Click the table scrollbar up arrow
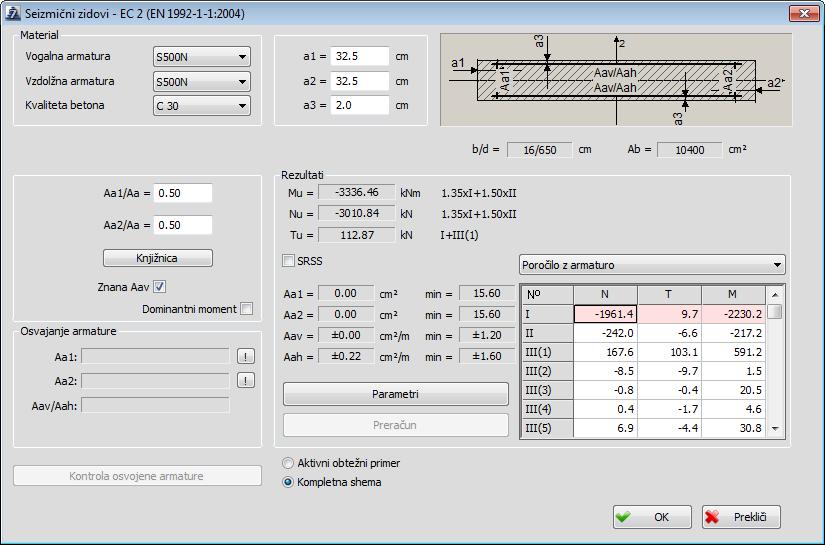The image size is (825, 545). pos(774,294)
